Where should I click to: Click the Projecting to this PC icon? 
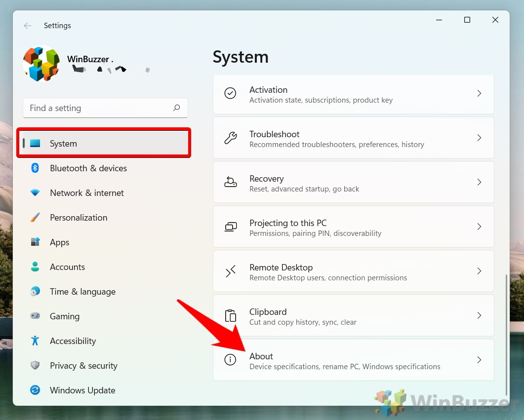point(230,227)
